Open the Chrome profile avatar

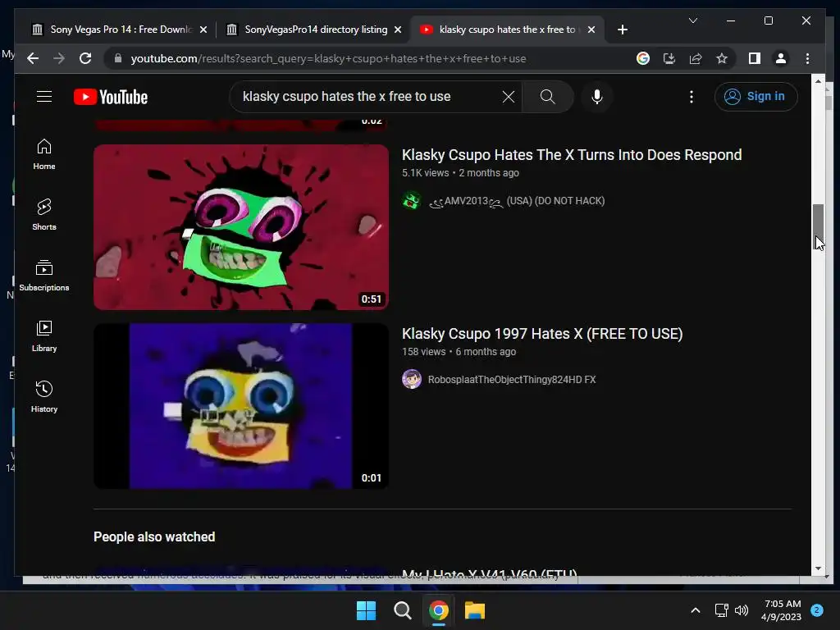781,58
